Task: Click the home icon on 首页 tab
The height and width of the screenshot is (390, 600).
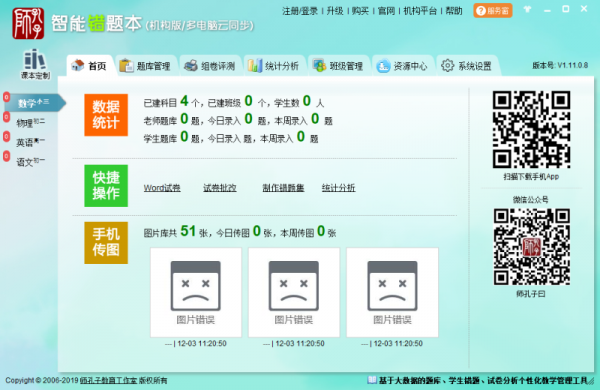Action: 78,65
